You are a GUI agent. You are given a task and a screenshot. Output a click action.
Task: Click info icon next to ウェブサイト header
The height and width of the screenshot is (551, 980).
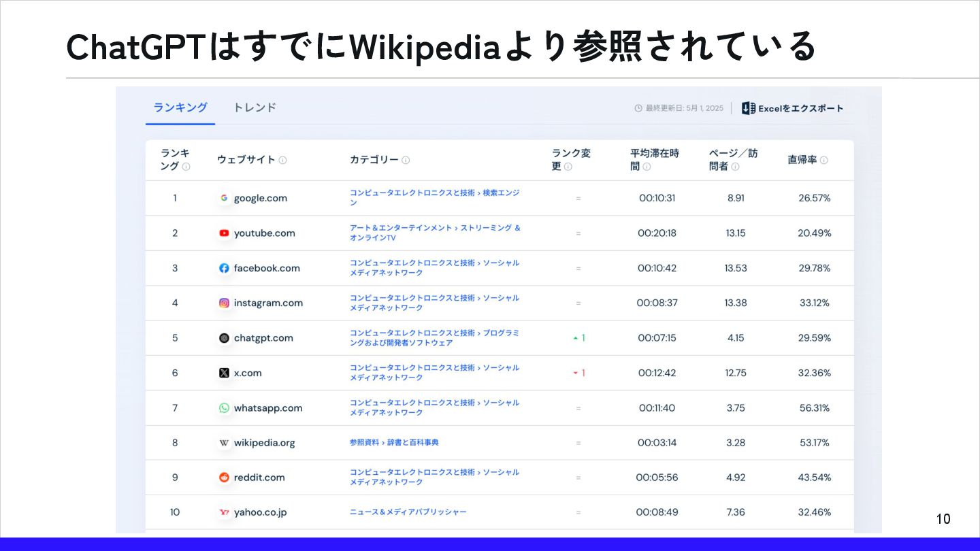(x=282, y=160)
